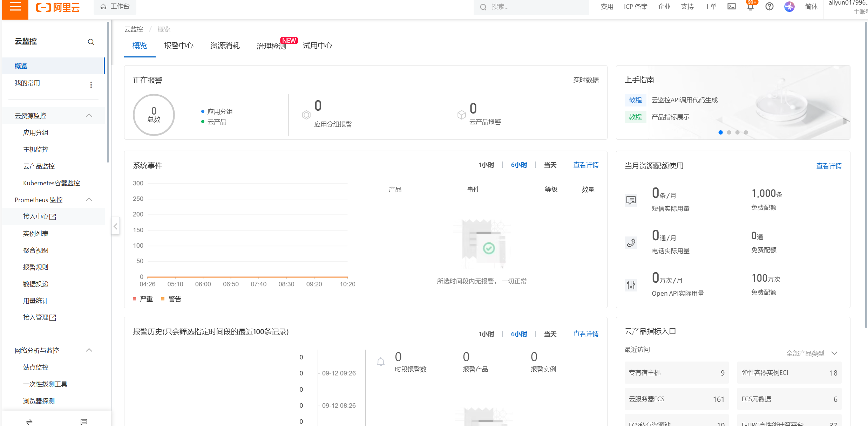Viewport: 868px width, 426px height.
Task: Open the 产品指标展示 tutorial
Action: (x=670, y=117)
